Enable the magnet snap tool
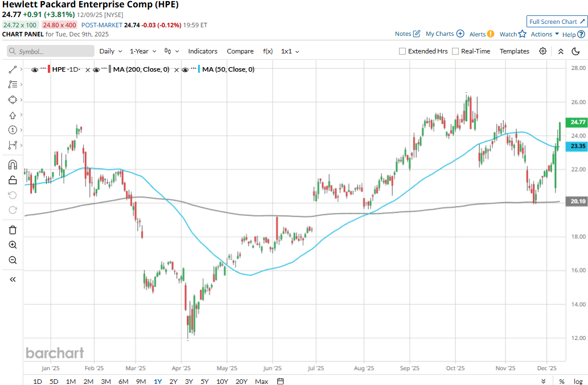The height and width of the screenshot is (385, 588). pyautogui.click(x=13, y=165)
